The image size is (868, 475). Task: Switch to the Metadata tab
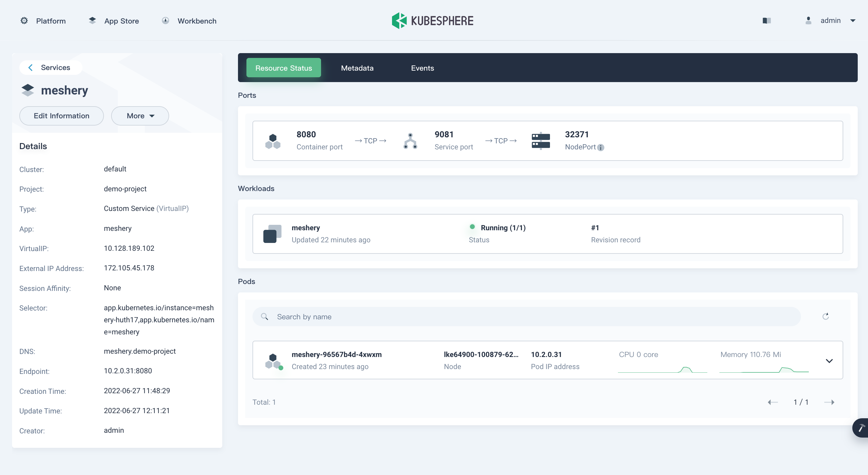[x=357, y=68]
